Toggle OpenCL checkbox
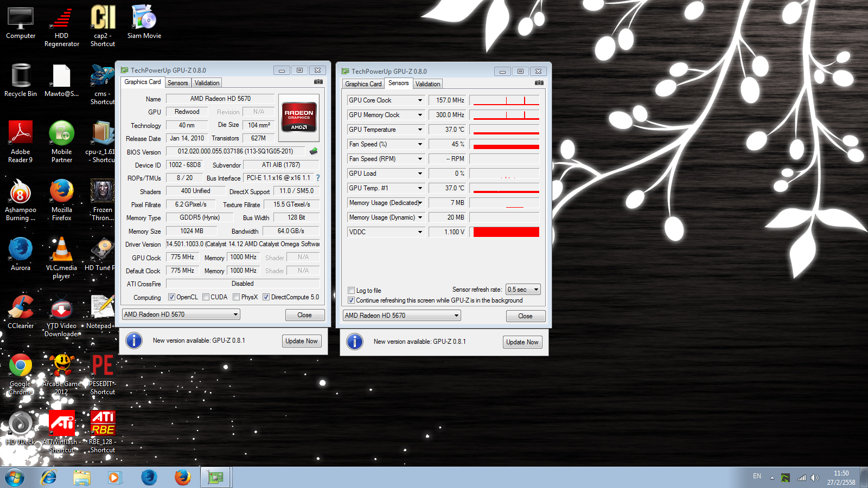This screenshot has width=868, height=488. click(171, 297)
